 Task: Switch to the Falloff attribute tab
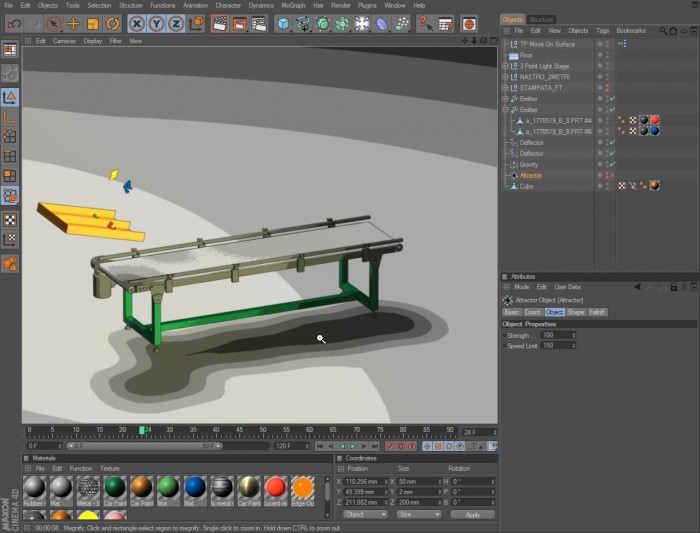click(597, 312)
